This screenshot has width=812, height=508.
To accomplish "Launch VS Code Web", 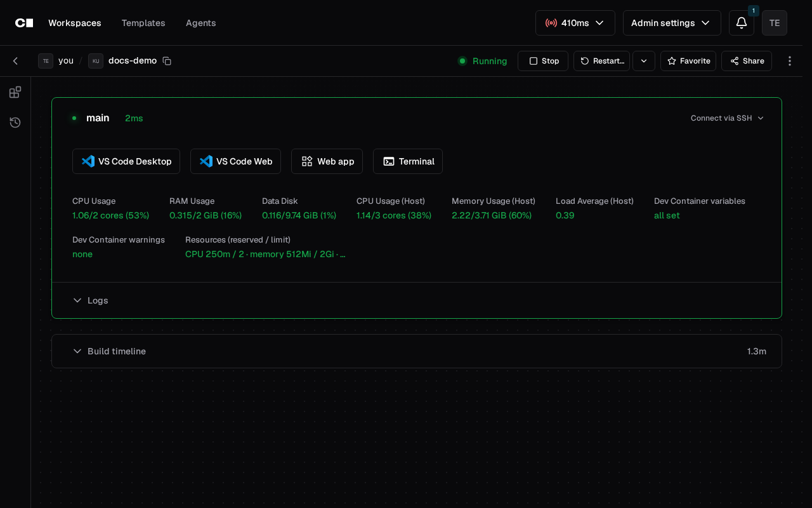I will coord(235,161).
